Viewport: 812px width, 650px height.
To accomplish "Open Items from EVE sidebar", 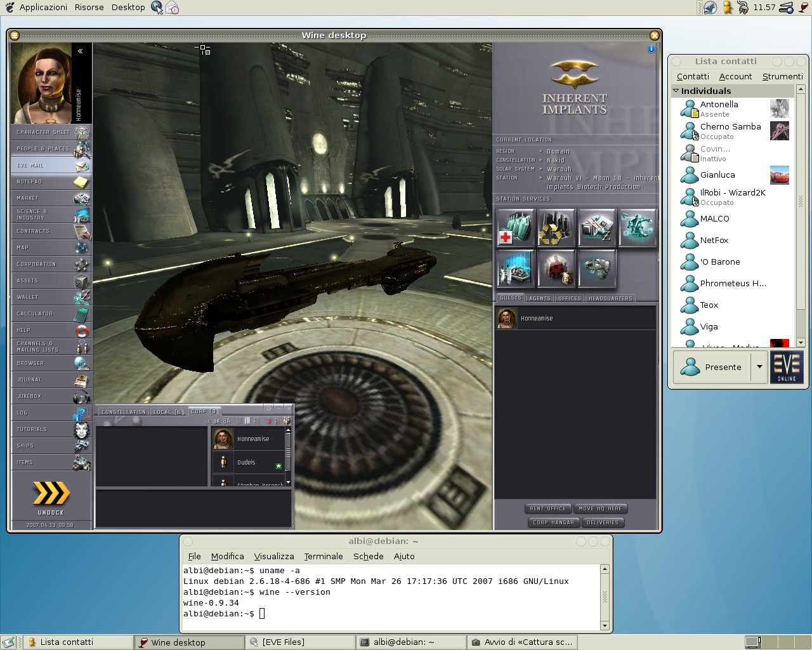I will click(51, 462).
